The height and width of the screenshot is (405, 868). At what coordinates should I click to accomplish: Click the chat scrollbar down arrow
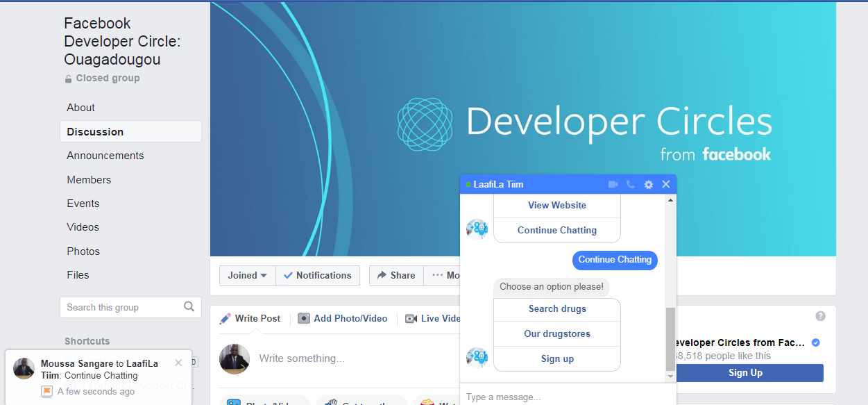tap(670, 377)
